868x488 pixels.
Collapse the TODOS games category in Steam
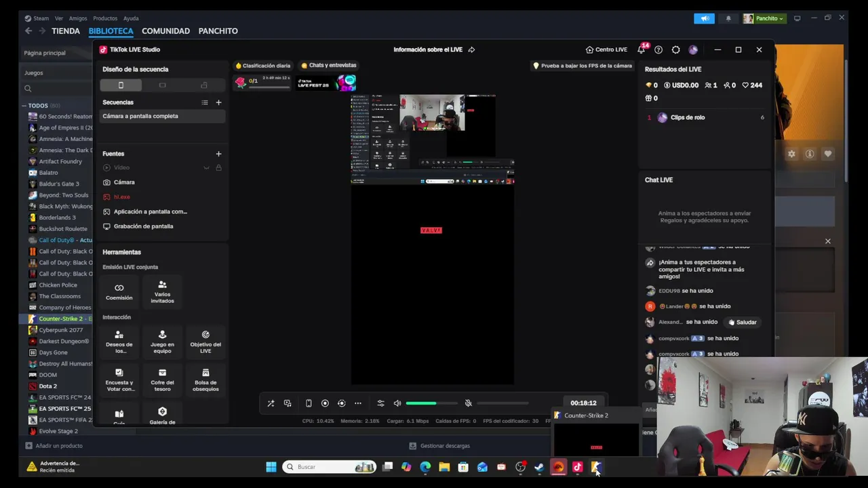click(x=24, y=106)
